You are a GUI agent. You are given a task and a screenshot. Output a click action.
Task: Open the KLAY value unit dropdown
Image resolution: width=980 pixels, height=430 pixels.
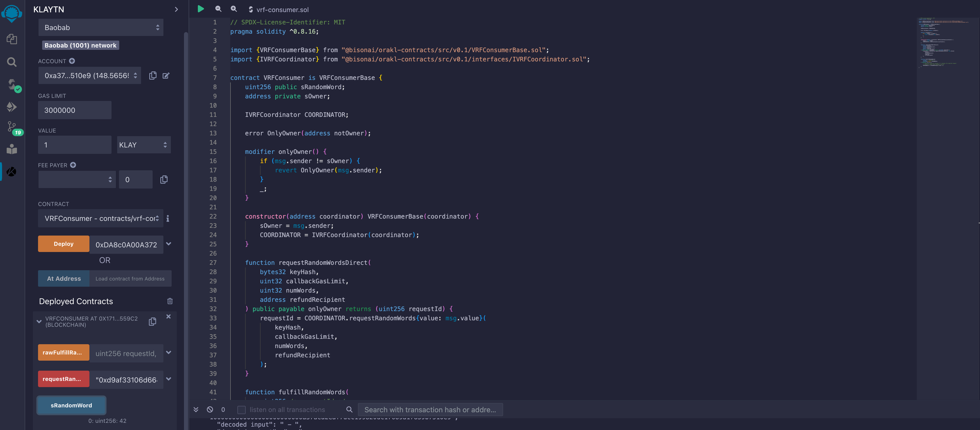pos(143,145)
